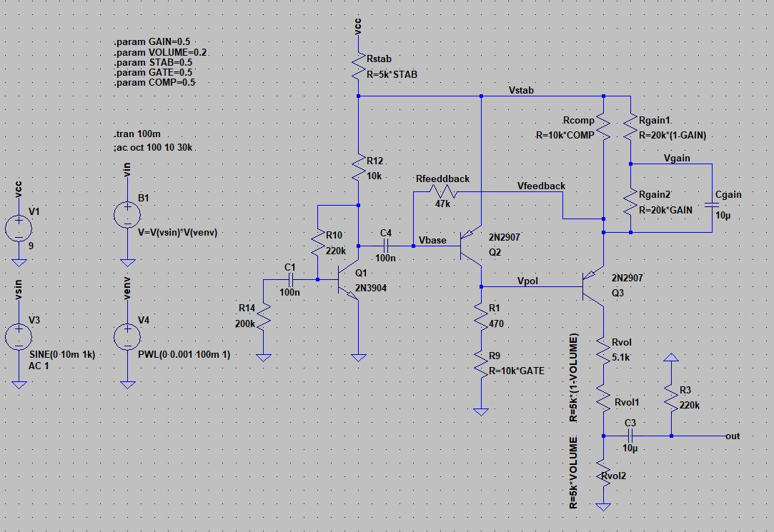
Task: Select the C3 output capacitor symbol
Action: 630,436
